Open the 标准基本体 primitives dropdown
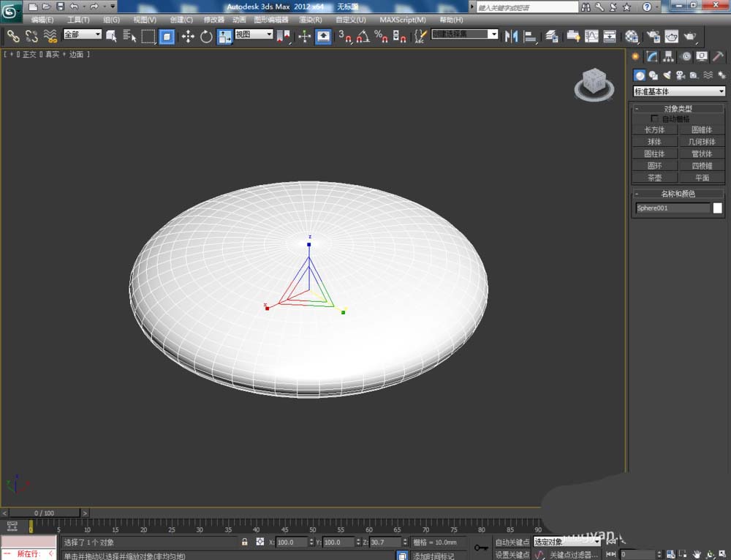Viewport: 731px width, 560px height. point(679,91)
